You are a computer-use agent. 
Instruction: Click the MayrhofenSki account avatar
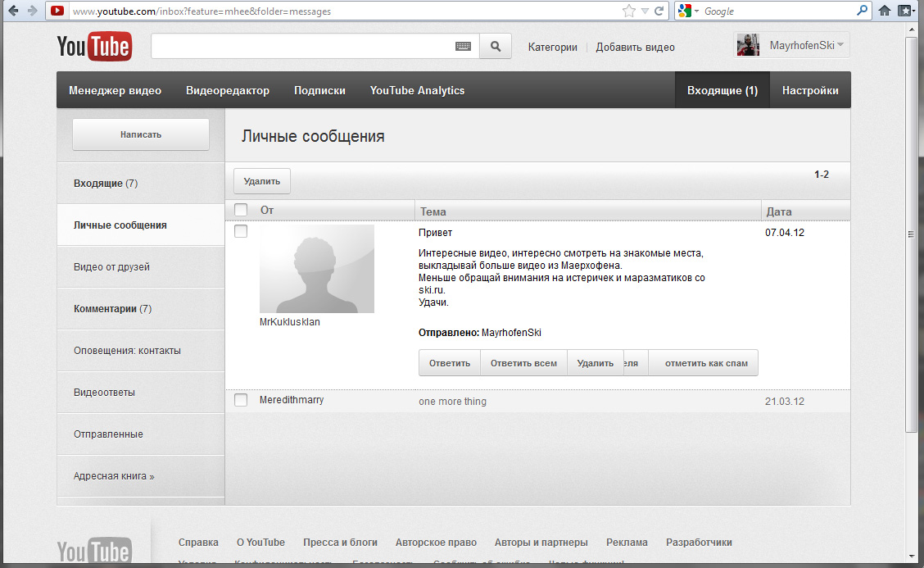coord(748,45)
